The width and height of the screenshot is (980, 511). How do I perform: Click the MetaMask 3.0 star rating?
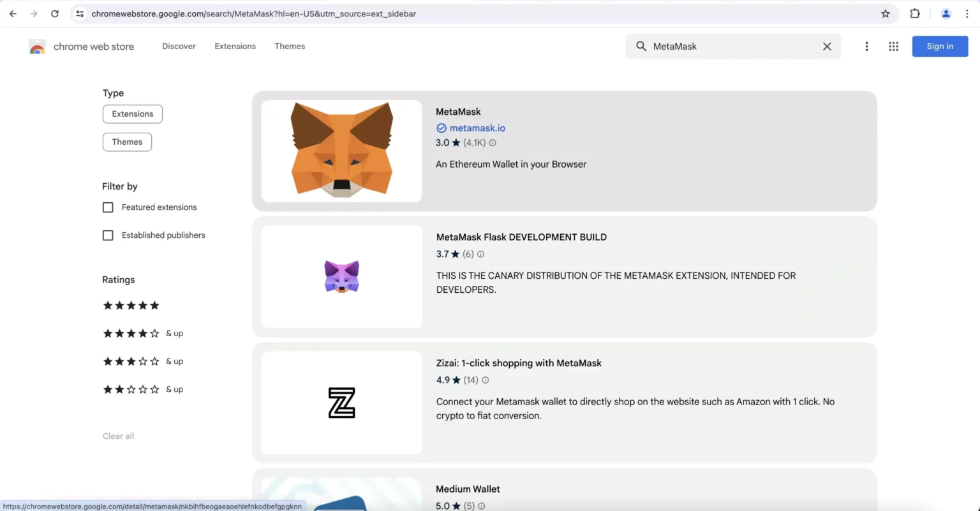(x=448, y=143)
